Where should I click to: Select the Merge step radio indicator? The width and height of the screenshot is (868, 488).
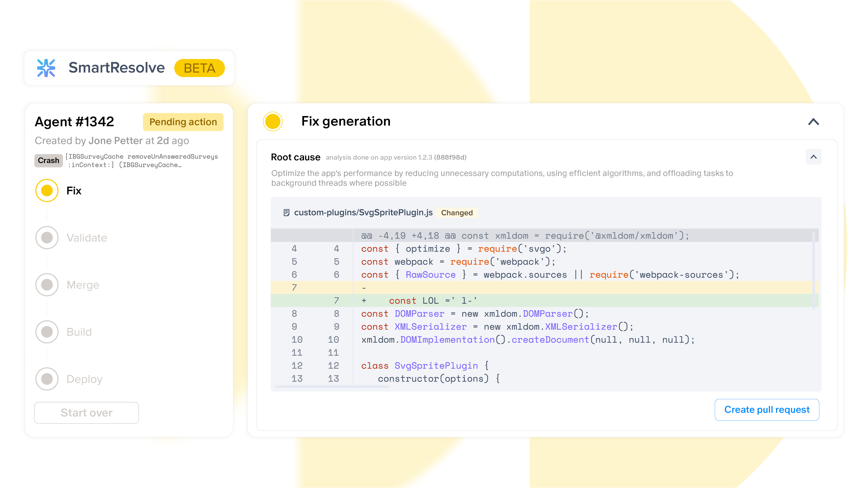tap(47, 285)
